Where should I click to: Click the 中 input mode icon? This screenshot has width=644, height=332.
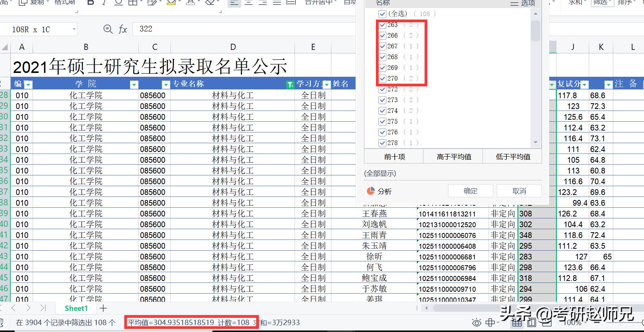click(490, 322)
